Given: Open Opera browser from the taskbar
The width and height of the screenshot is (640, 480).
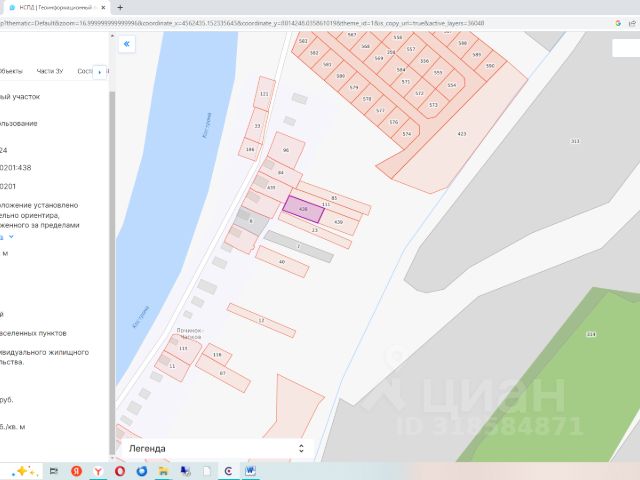Looking at the screenshot, I should [120, 471].
